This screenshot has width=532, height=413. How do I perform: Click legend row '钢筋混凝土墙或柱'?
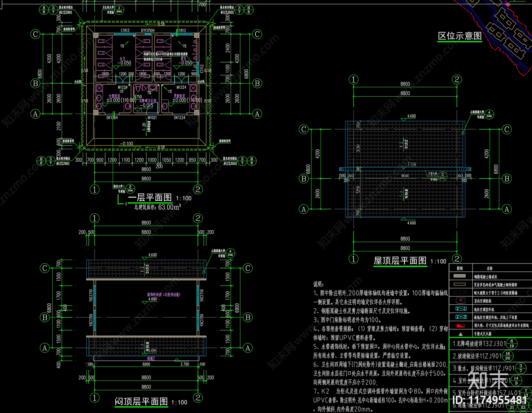[x=485, y=276]
